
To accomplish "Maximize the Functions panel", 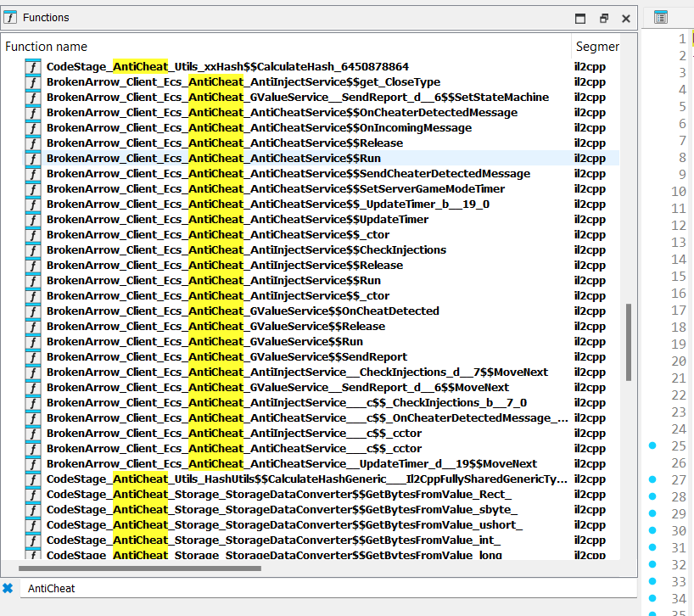I will click(580, 18).
